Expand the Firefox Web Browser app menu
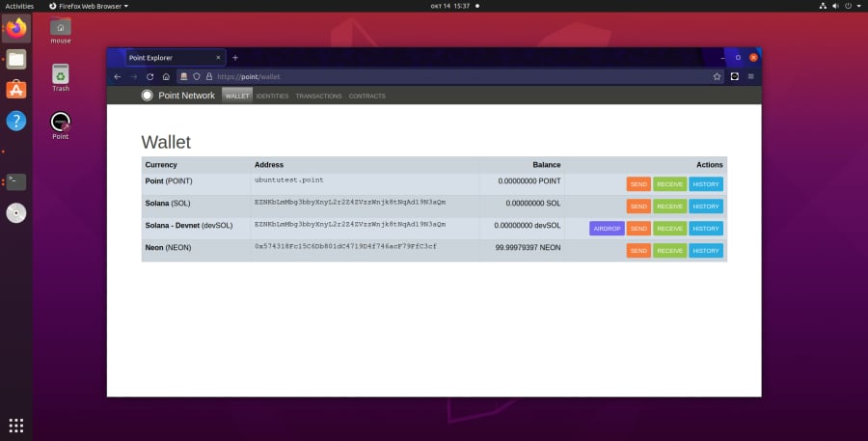 [x=89, y=6]
